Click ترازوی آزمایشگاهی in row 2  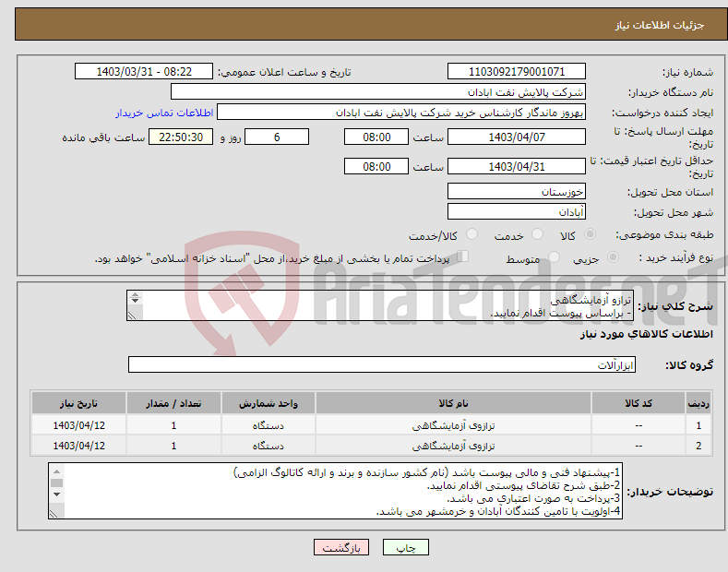[x=453, y=446]
